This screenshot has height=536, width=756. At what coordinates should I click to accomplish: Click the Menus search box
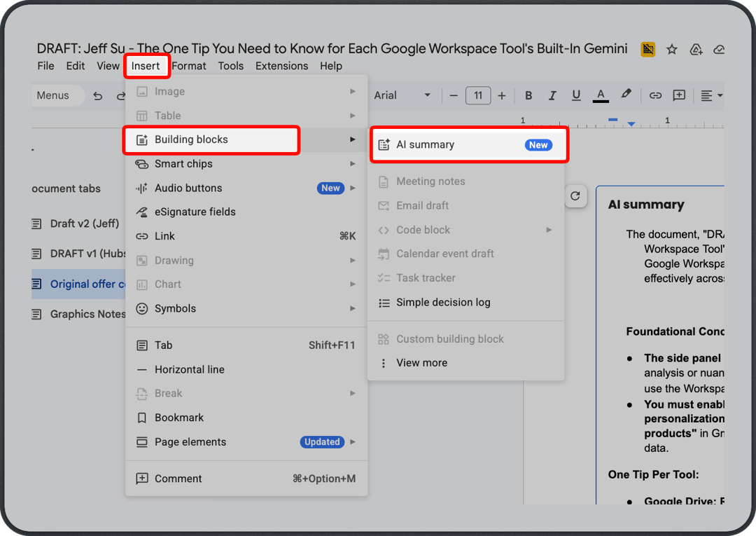(58, 95)
